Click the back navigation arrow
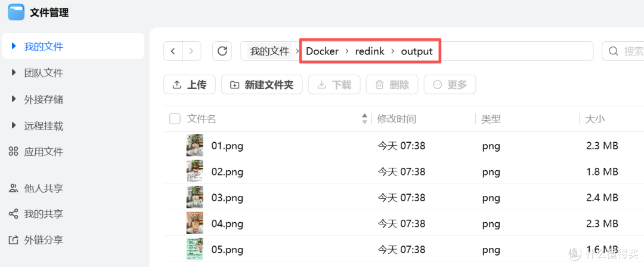 (x=173, y=51)
